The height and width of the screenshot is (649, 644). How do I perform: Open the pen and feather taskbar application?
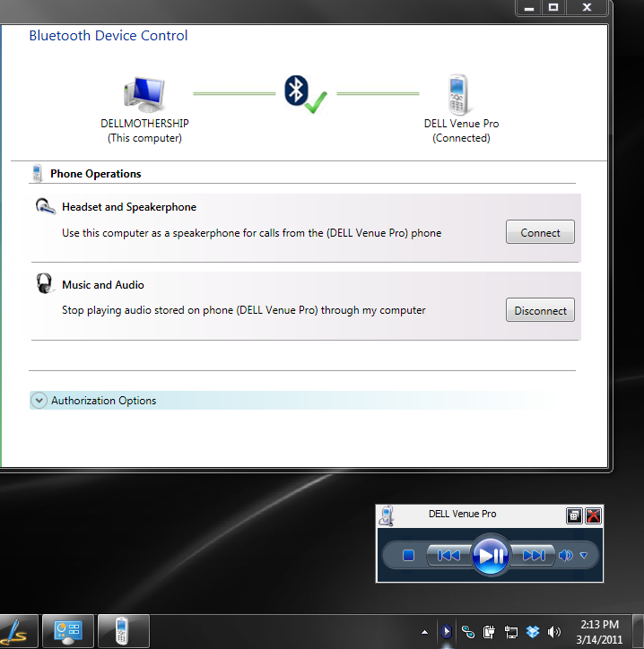tap(17, 631)
